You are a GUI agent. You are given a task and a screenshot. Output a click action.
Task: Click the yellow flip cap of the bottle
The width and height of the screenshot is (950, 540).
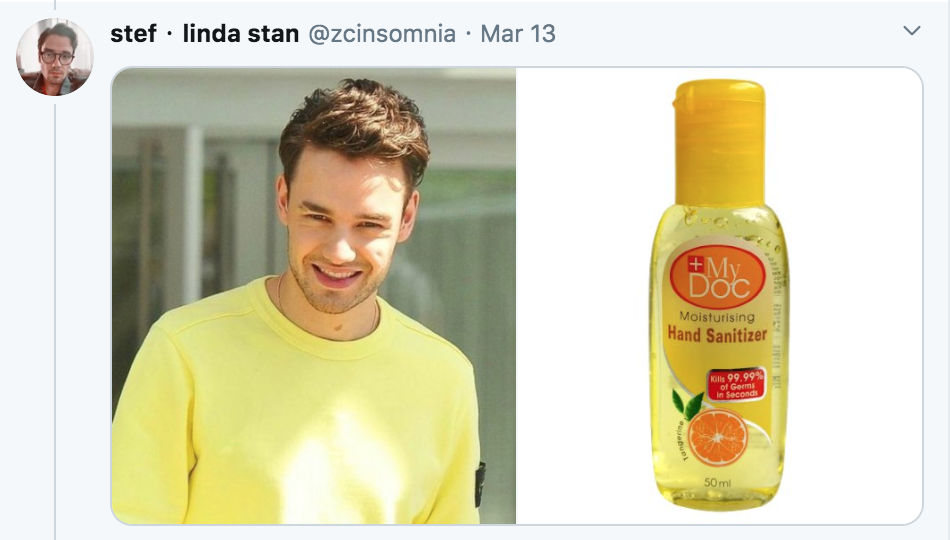(719, 142)
